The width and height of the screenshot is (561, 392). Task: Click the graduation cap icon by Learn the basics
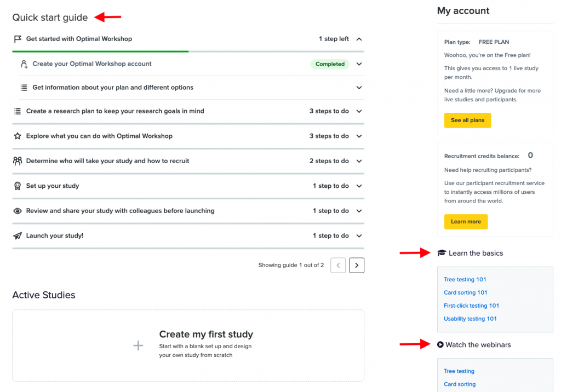coord(442,253)
